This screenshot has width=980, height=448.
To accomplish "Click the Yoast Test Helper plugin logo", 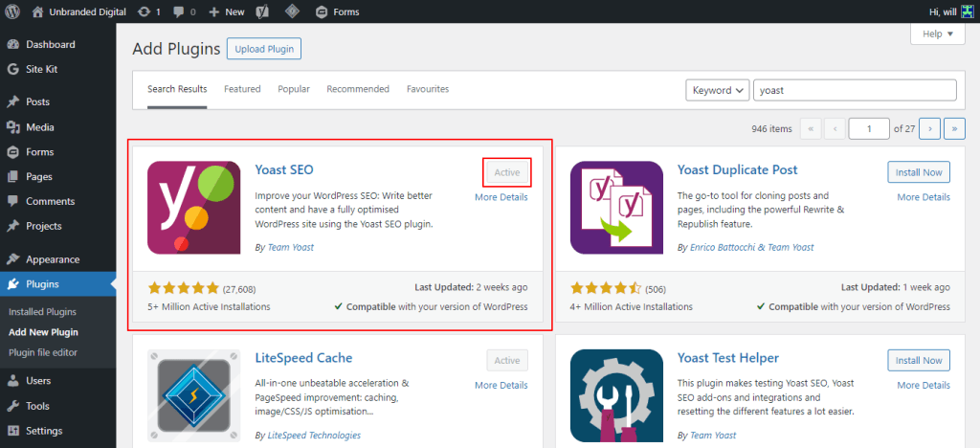I will tap(617, 395).
